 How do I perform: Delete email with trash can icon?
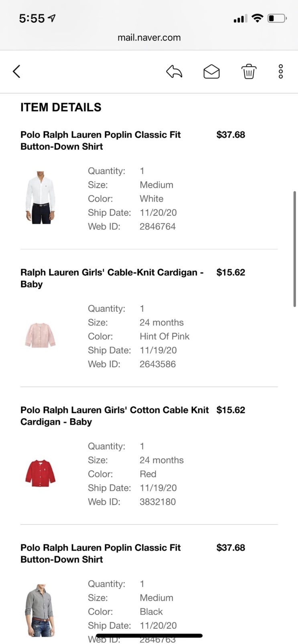click(x=249, y=72)
